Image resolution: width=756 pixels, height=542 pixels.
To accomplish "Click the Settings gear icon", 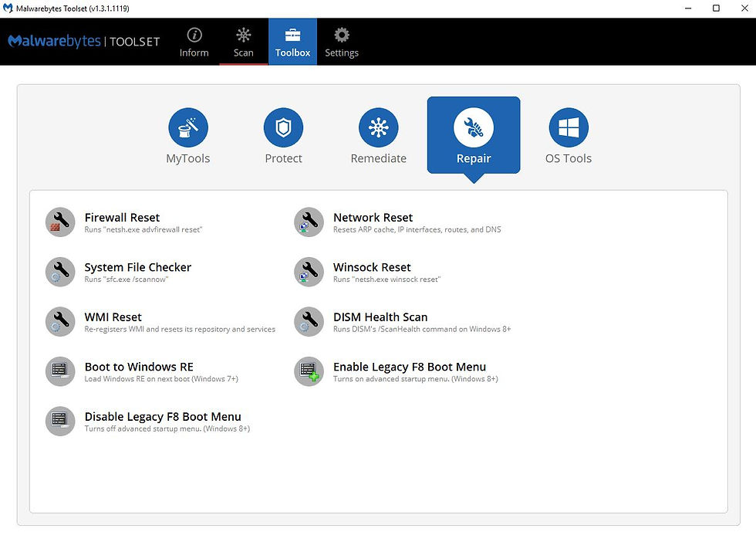I will [x=342, y=35].
